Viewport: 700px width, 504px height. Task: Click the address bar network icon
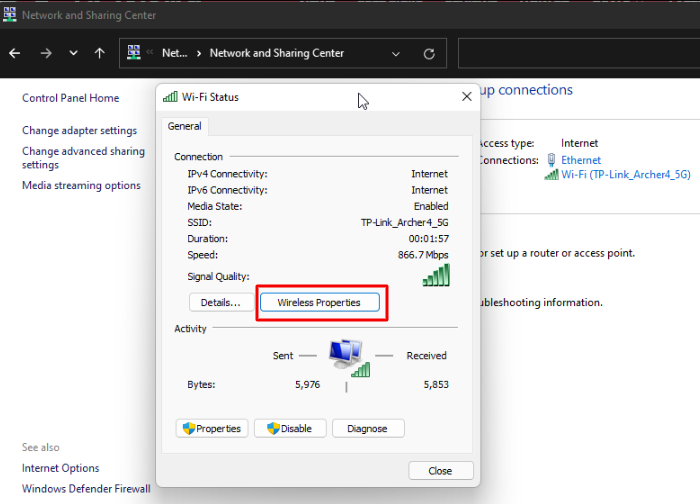coord(133,52)
